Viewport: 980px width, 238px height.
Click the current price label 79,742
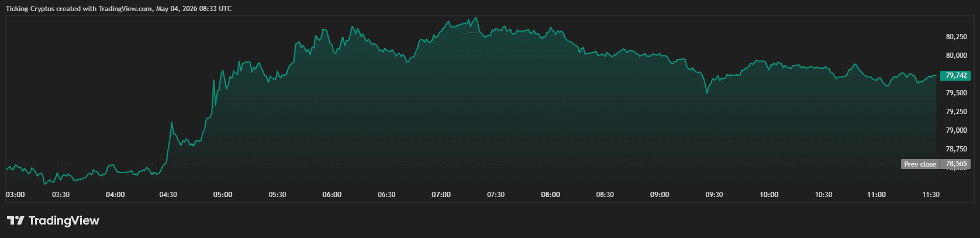[x=955, y=75]
